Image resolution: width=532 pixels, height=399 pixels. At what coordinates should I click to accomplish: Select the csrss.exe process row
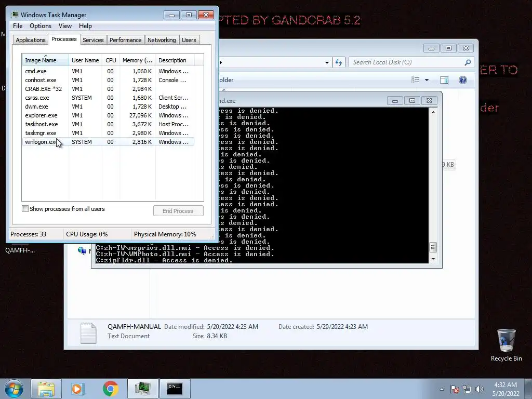[108, 98]
